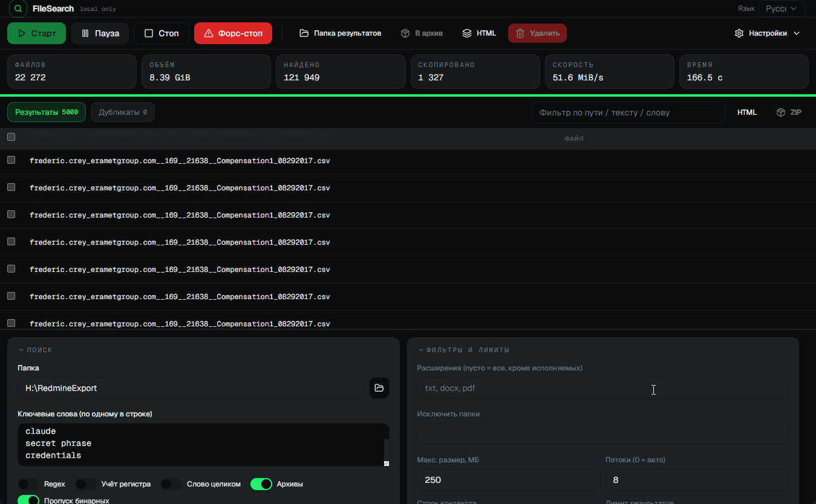Click the В архив box icon button
Image resolution: width=816 pixels, height=504 pixels.
point(422,33)
